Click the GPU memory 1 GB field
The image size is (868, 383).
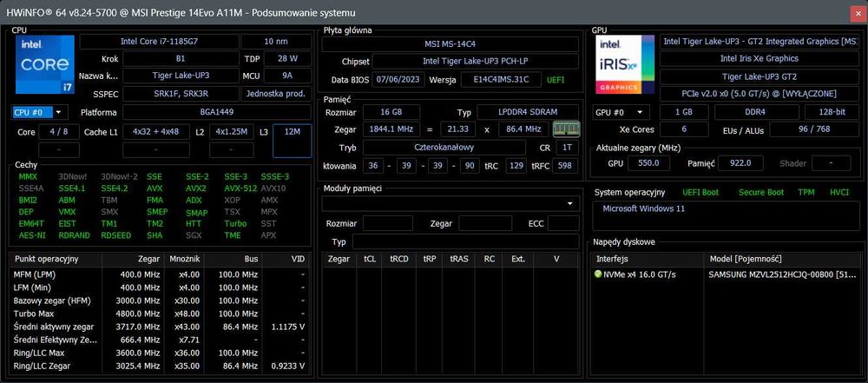pos(684,113)
